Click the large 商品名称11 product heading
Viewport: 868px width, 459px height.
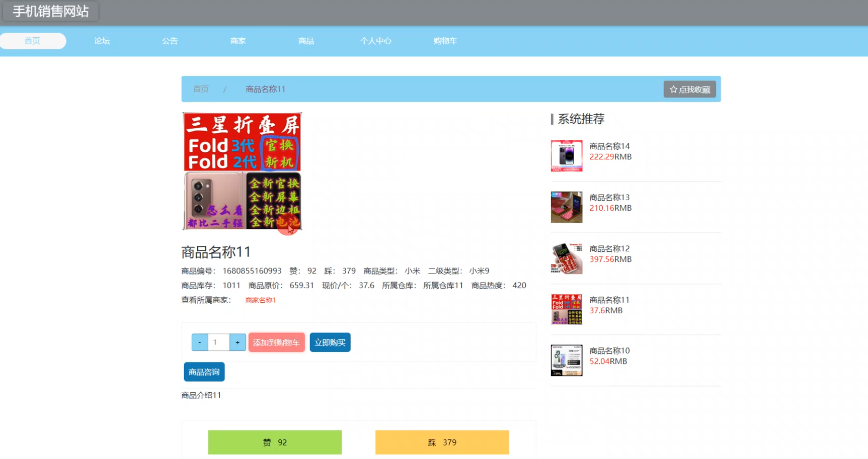(216, 252)
